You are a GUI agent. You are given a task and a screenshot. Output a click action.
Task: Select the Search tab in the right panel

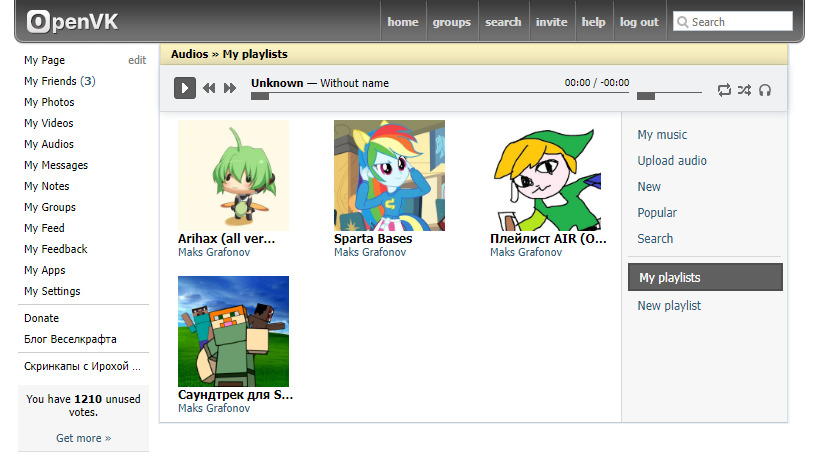pos(655,239)
